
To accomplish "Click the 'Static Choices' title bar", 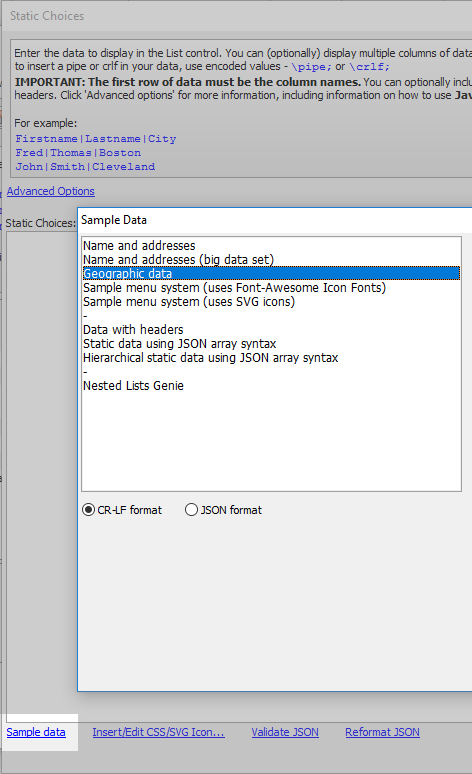I will point(237,16).
